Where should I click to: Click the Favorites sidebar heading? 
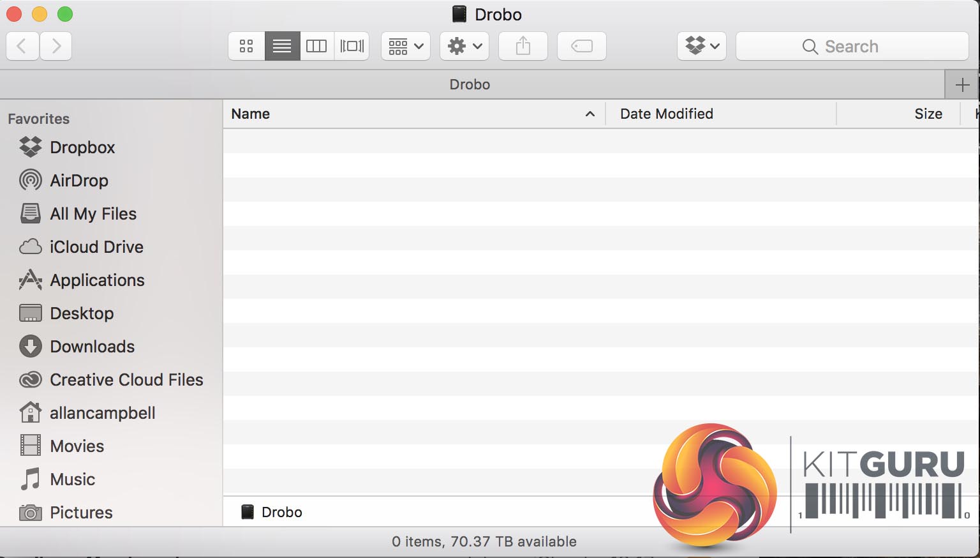click(x=38, y=119)
